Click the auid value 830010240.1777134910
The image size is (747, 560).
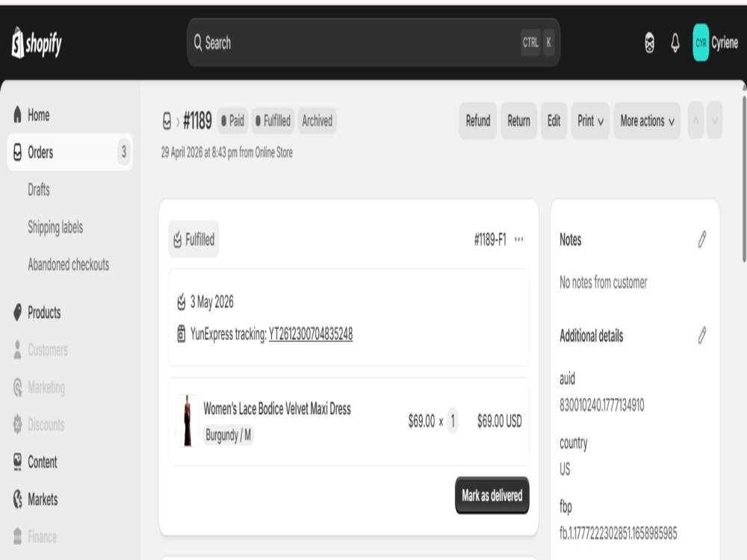tap(601, 405)
